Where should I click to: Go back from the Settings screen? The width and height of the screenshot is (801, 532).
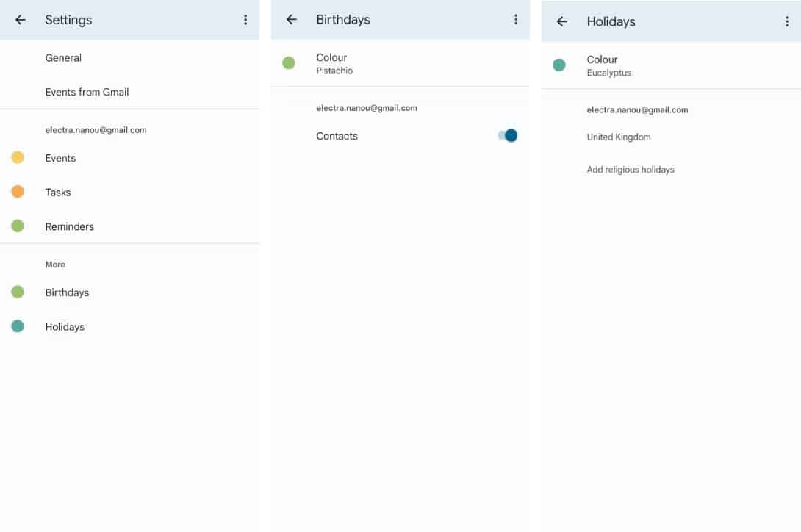pos(21,20)
